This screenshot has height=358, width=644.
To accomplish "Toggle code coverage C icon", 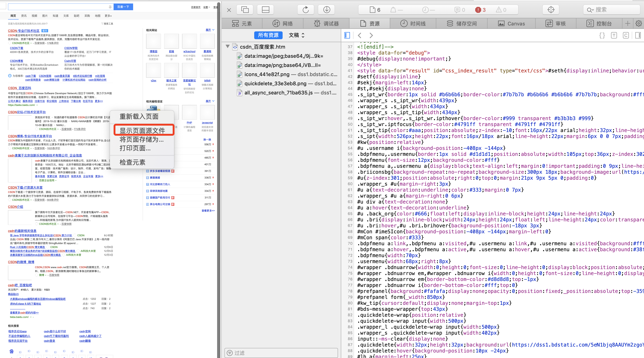I will tap(626, 35).
